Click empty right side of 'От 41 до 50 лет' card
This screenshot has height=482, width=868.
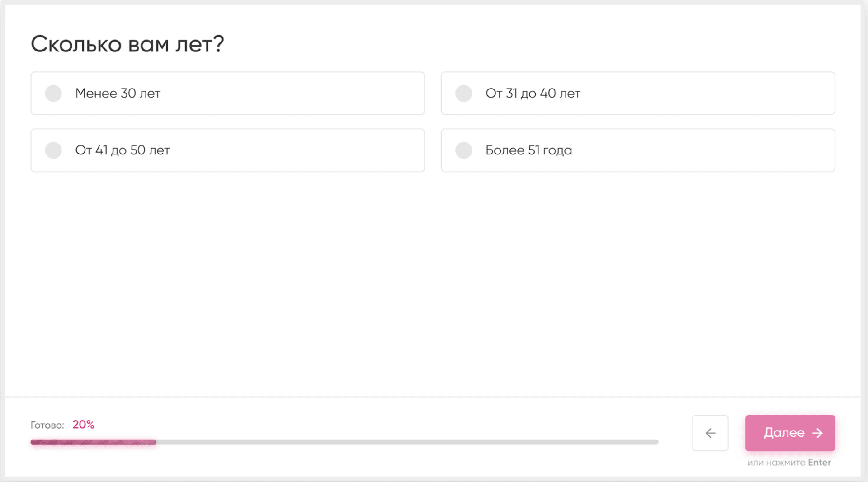(316, 150)
